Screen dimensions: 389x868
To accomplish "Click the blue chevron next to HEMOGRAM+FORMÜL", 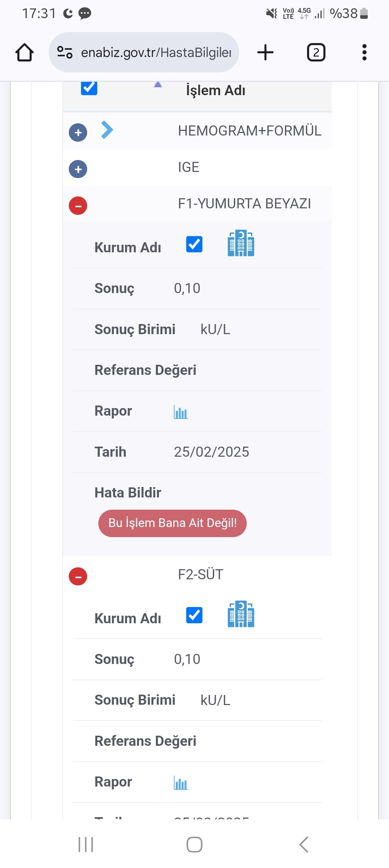I will point(107,130).
